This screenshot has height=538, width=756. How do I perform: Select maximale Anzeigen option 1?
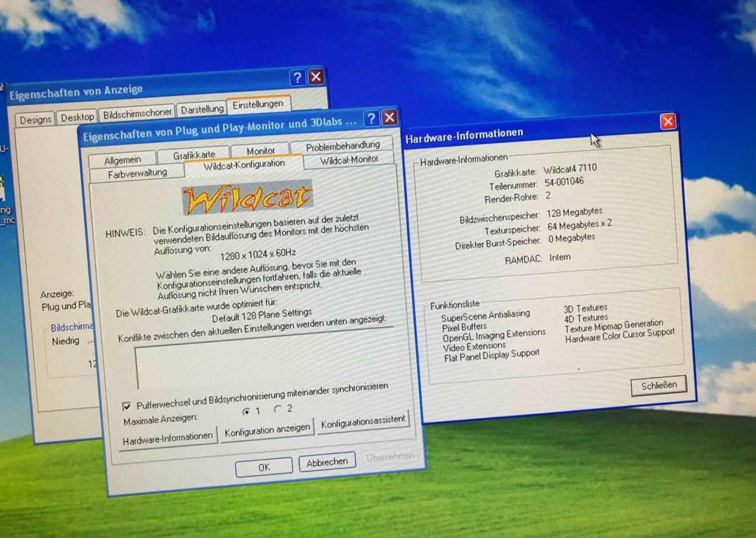click(246, 412)
